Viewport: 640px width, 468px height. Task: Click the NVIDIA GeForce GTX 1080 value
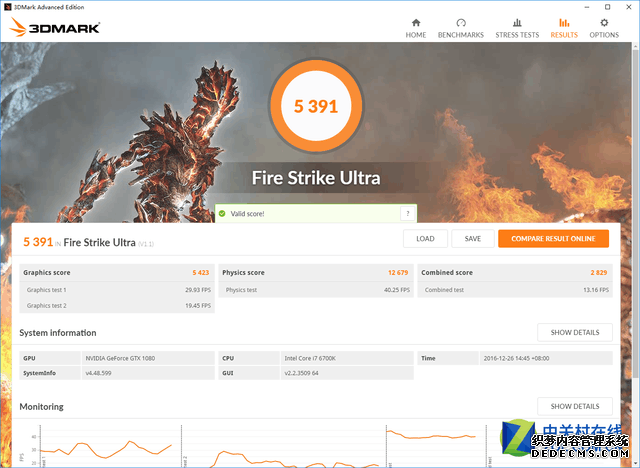click(x=120, y=358)
